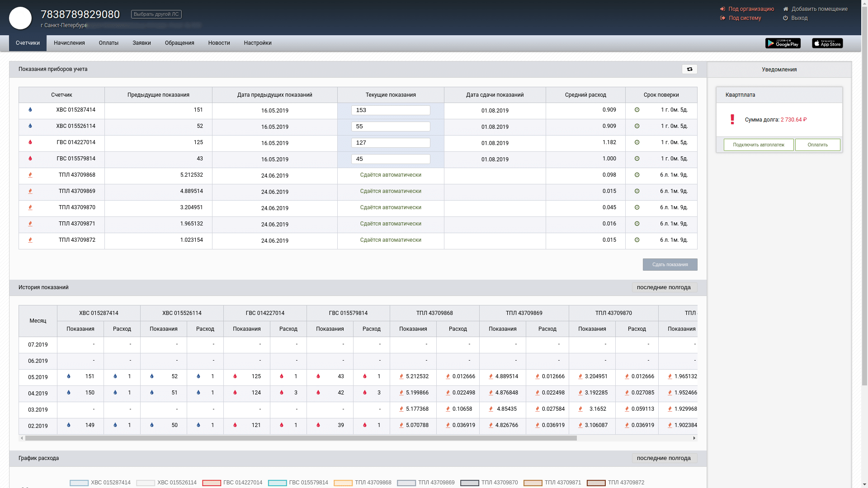The height and width of the screenshot is (488, 868).
Task: Click 'Выбрать другой ЛС' account selector
Action: (156, 14)
